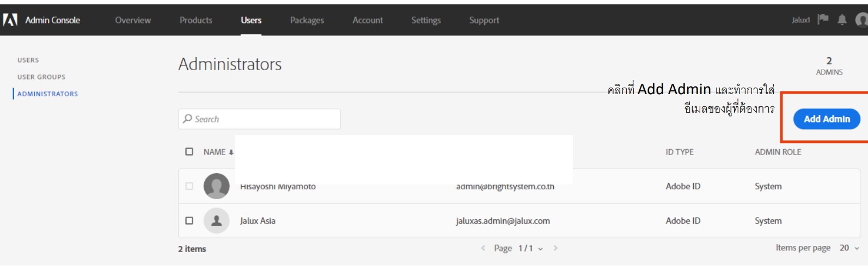Image resolution: width=868 pixels, height=271 pixels.
Task: Click System role in Jalux Asia row
Action: tap(768, 221)
